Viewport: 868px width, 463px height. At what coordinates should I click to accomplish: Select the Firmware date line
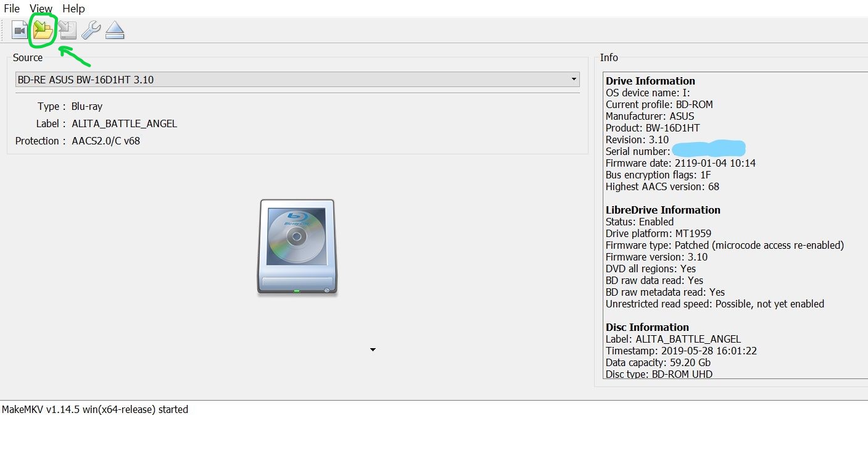(680, 163)
